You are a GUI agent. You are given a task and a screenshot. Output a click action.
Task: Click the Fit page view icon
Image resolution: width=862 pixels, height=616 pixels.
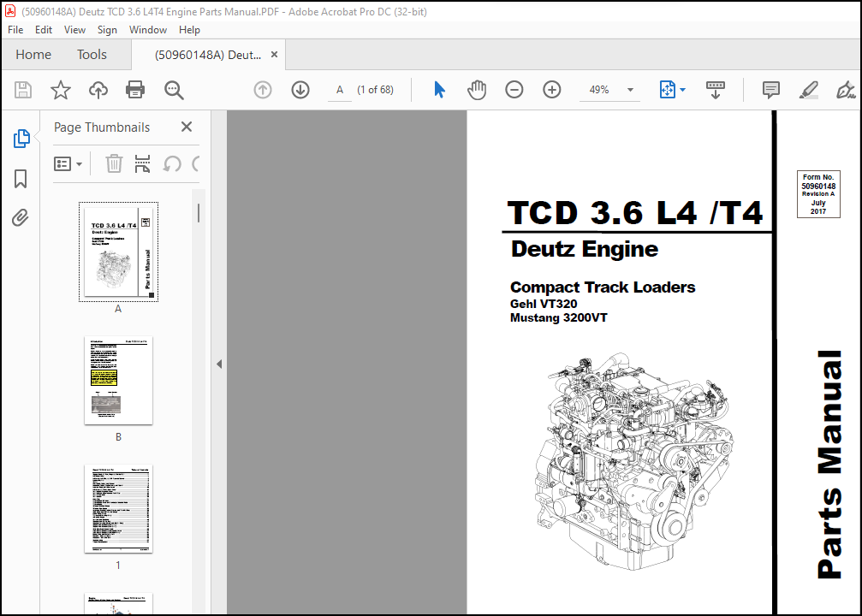pos(667,90)
